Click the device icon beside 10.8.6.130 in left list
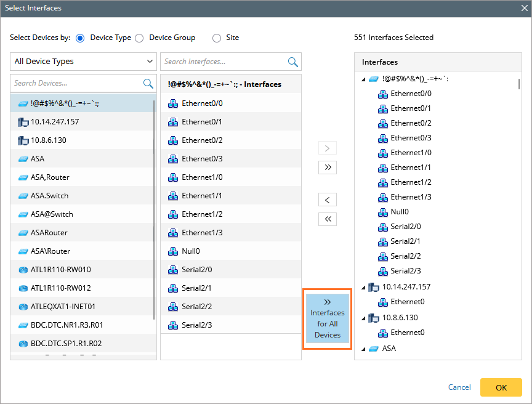This screenshot has width=532, height=404. click(23, 140)
